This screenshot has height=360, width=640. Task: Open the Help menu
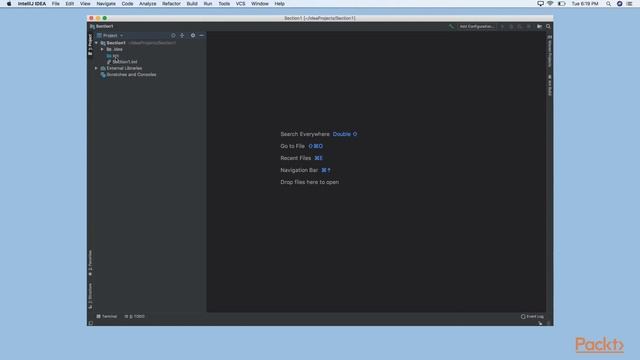coord(280,4)
